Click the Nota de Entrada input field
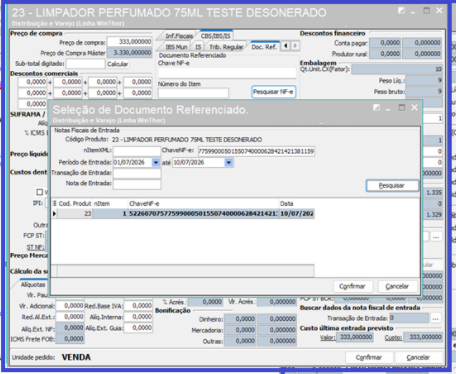Image resolution: width=456 pixels, height=374 pixels. pyautogui.click(x=137, y=184)
